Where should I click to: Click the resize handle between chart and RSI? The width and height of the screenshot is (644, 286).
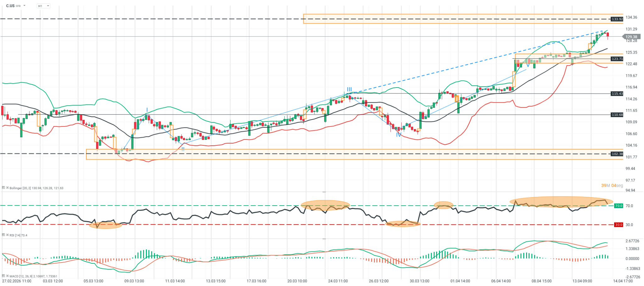pyautogui.click(x=324, y=192)
